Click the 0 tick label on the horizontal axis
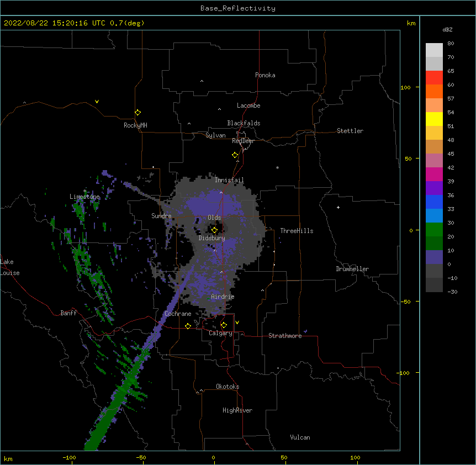Viewport: 476px width, 465px height. tap(213, 457)
